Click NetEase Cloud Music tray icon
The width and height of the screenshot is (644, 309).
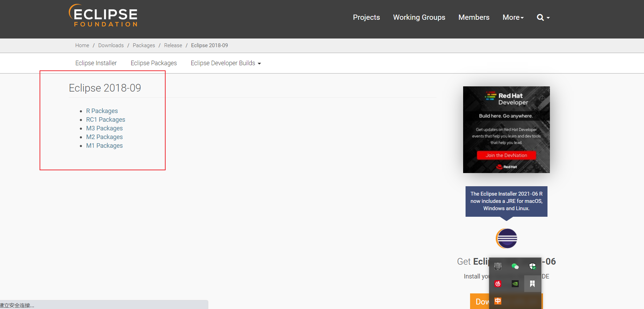(x=498, y=284)
